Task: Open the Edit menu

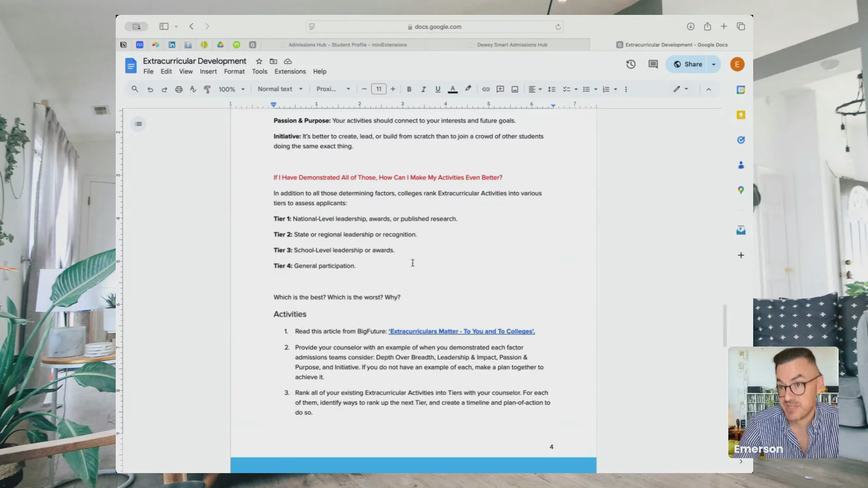Action: pyautogui.click(x=166, y=71)
